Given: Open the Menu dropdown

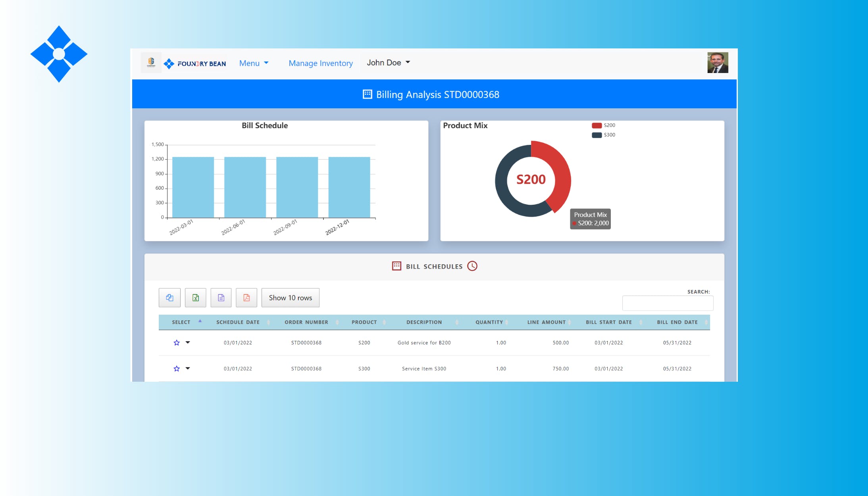Looking at the screenshot, I should click(x=254, y=63).
